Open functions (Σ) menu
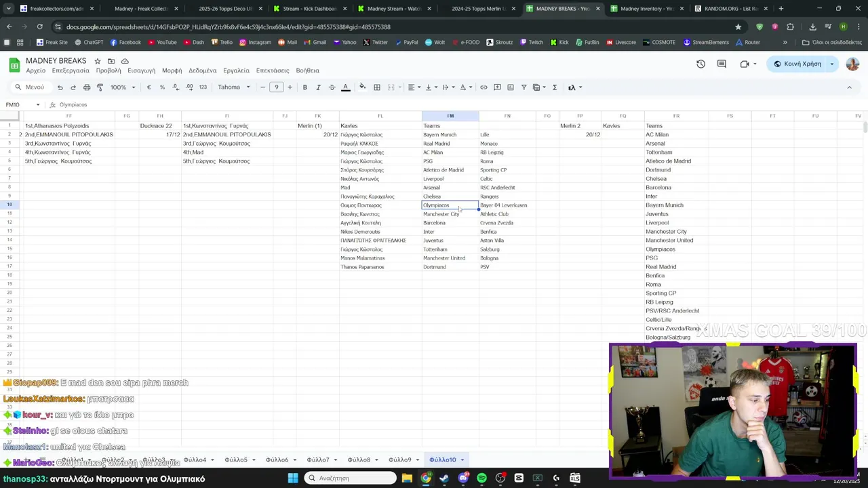 click(555, 87)
